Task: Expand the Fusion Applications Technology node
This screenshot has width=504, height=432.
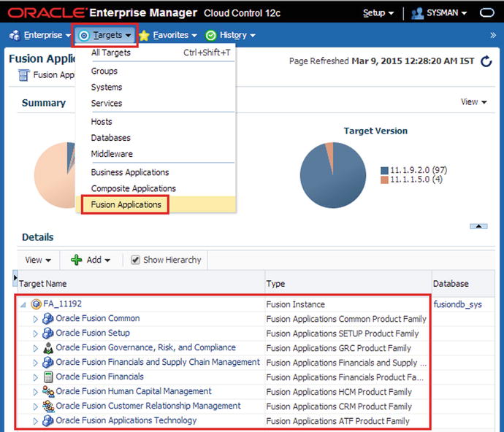Action: coord(35,421)
